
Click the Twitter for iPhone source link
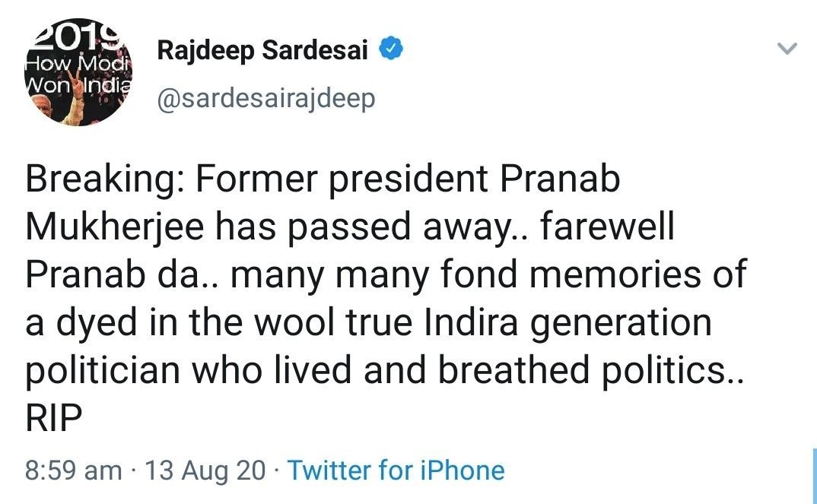396,471
